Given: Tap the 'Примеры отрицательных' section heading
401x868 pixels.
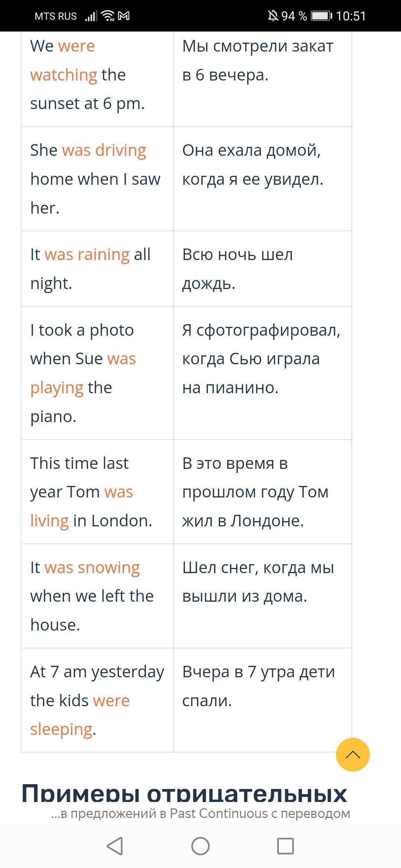Looking at the screenshot, I should point(184,793).
